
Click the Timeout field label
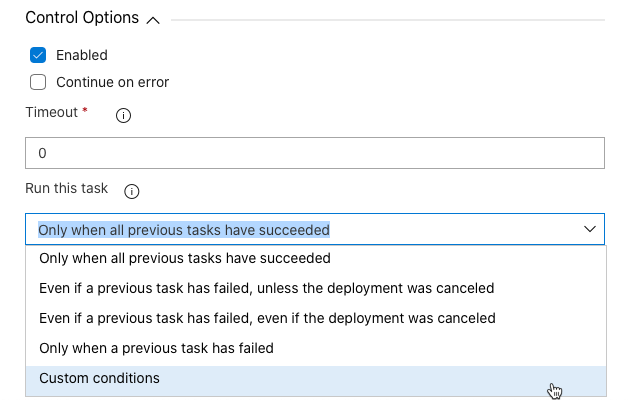51,112
